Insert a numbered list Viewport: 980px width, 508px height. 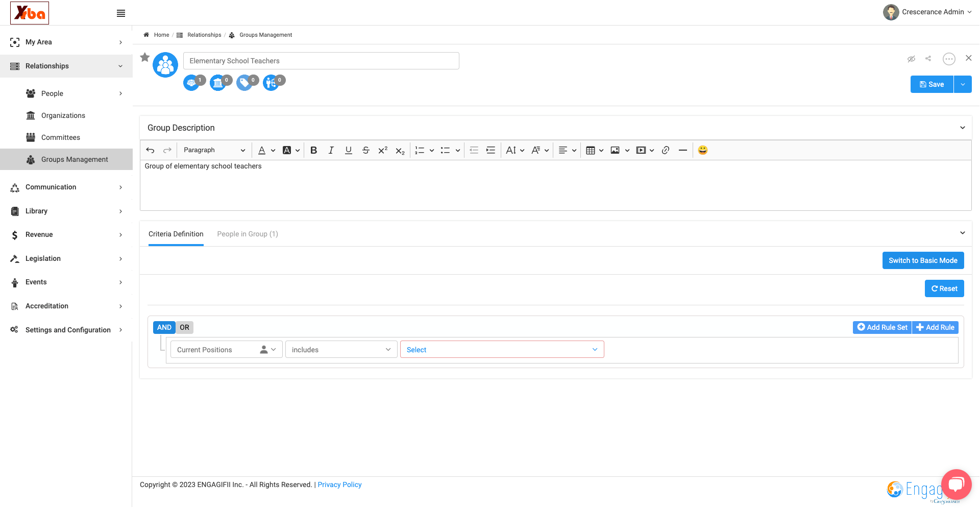coord(420,150)
